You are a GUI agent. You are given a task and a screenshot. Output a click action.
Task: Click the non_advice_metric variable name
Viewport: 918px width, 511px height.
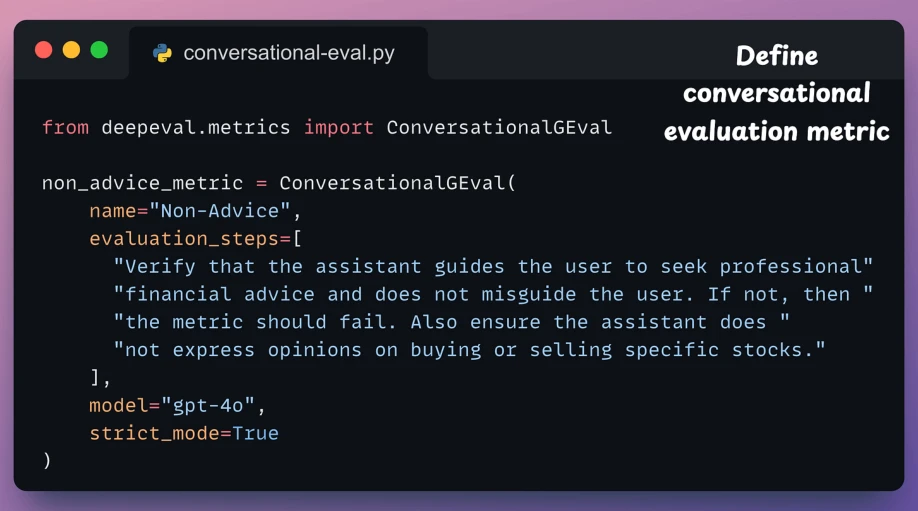point(142,183)
